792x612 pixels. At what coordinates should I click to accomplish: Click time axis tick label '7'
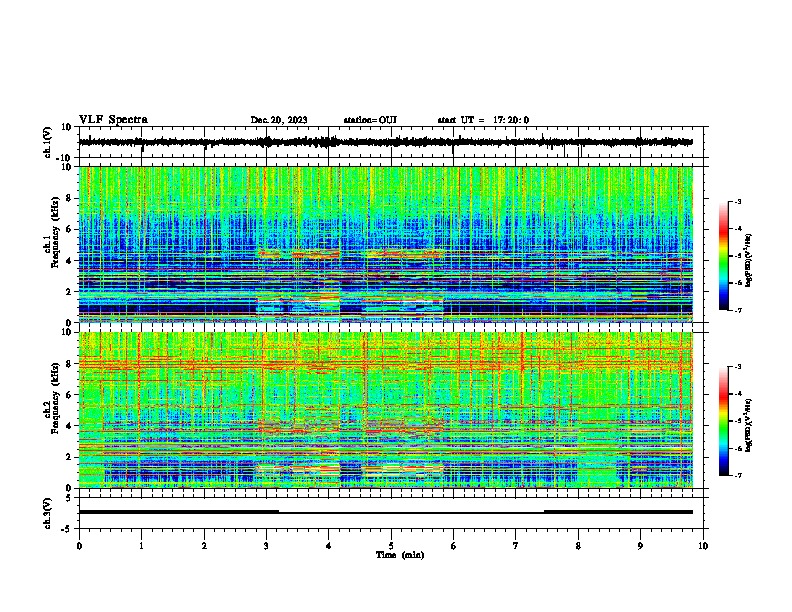coord(516,546)
